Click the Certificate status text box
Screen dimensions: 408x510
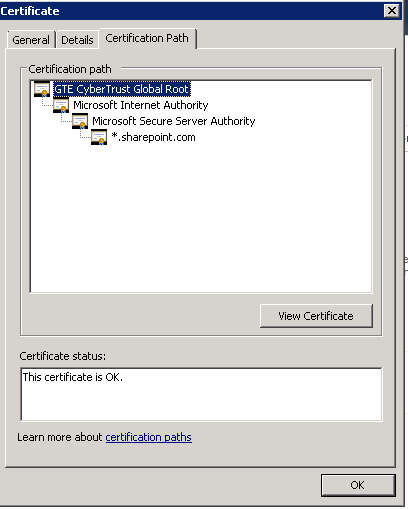coord(201,394)
